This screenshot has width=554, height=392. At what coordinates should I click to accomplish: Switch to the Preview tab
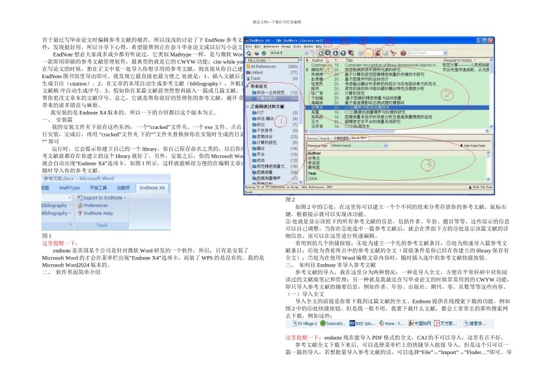[x=312, y=138]
